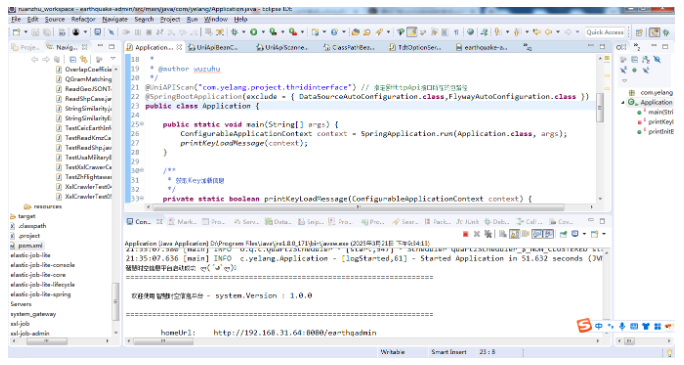Select pom.xml in the Navigator tree
The image size is (684, 365).
[x=30, y=246]
